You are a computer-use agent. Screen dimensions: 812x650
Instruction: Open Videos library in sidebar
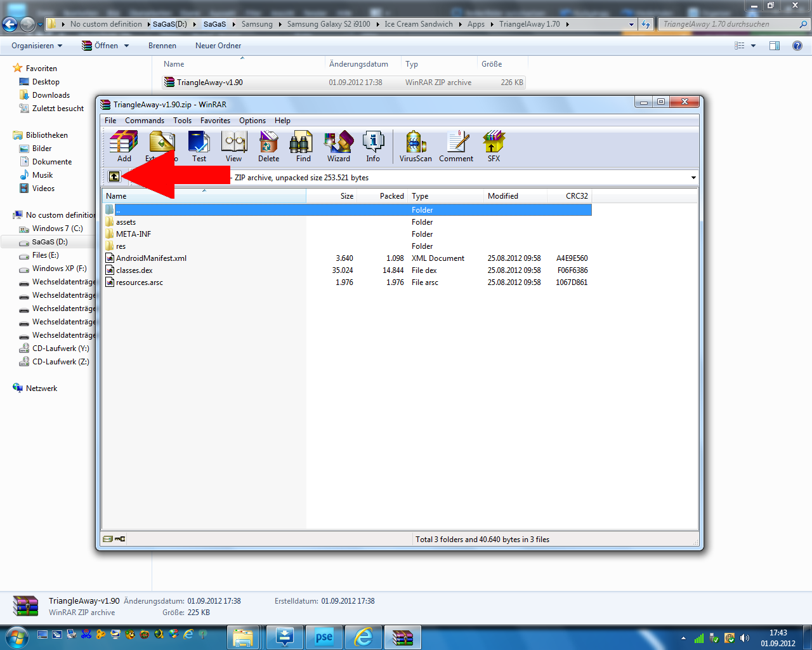(x=37, y=189)
